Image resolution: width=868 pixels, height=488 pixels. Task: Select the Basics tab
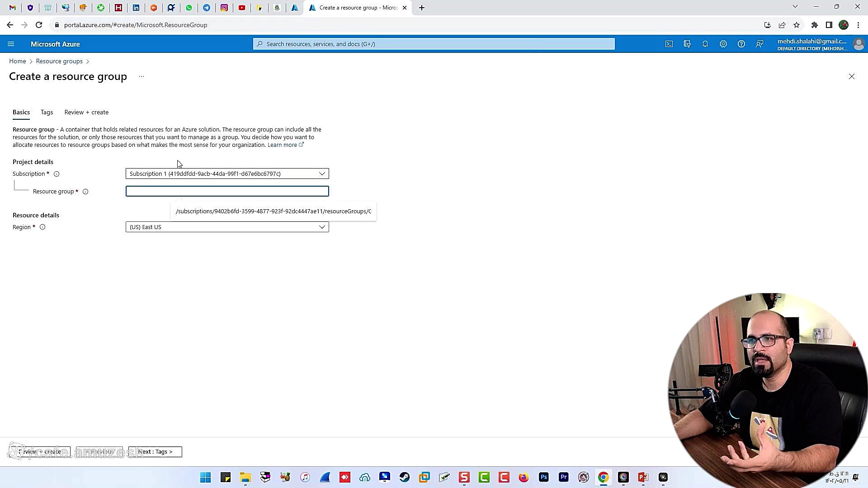click(x=21, y=112)
